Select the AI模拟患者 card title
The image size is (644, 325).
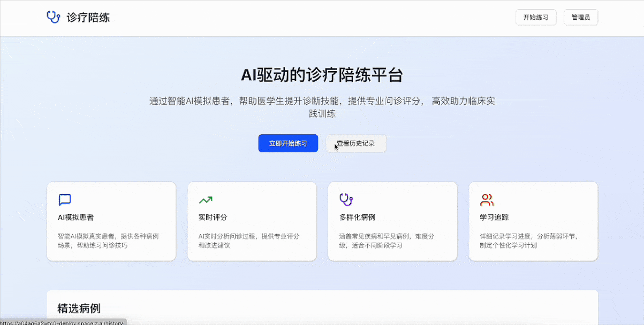click(x=76, y=218)
